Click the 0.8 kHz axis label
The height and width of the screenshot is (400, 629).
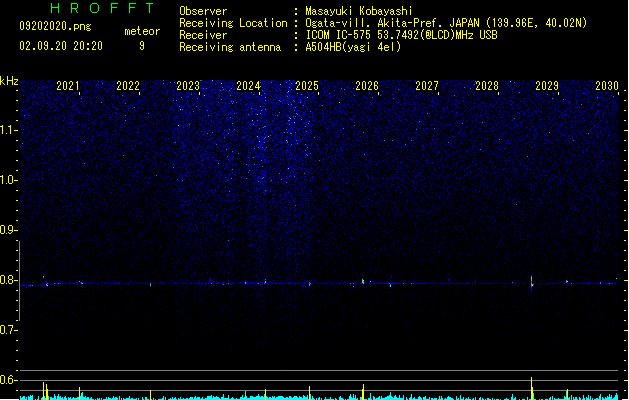(x=8, y=280)
